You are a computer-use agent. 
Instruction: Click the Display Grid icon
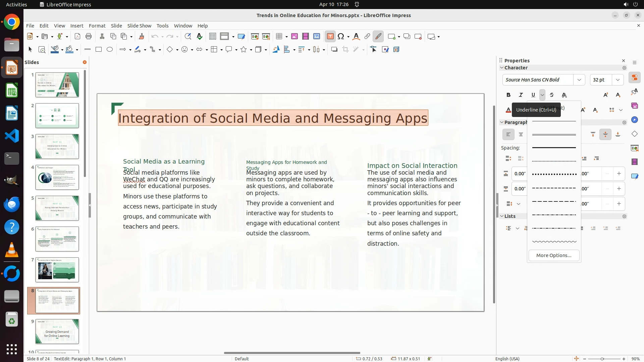click(x=212, y=37)
